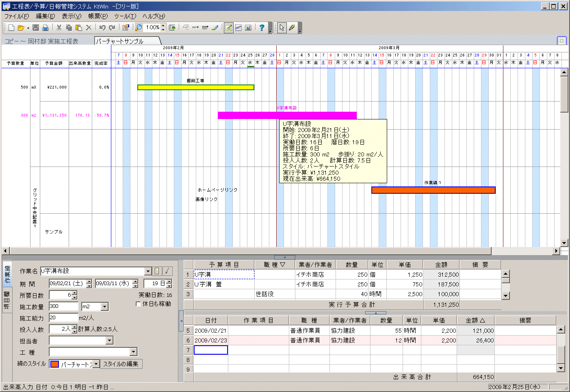Click the undo arrow icon

click(102, 28)
